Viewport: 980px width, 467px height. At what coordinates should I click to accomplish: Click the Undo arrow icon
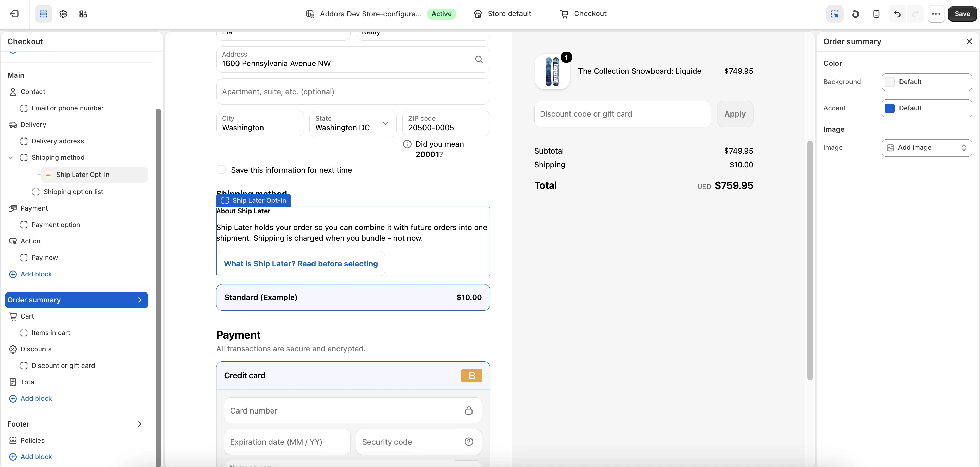point(897,14)
